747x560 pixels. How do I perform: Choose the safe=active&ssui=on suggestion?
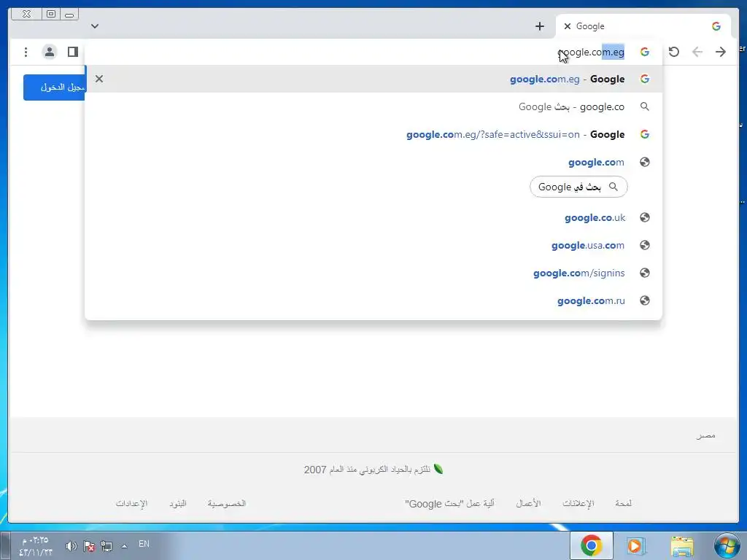click(373, 134)
